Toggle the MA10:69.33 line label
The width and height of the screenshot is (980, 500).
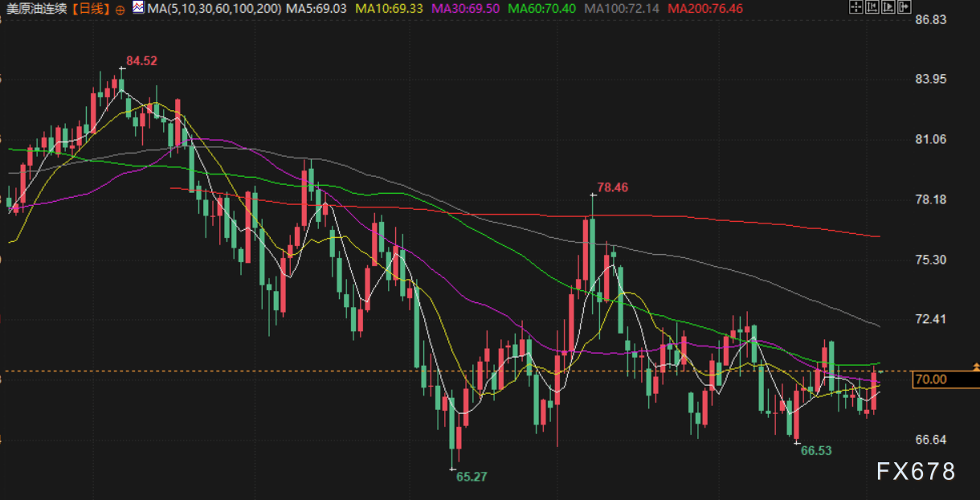pyautogui.click(x=390, y=8)
